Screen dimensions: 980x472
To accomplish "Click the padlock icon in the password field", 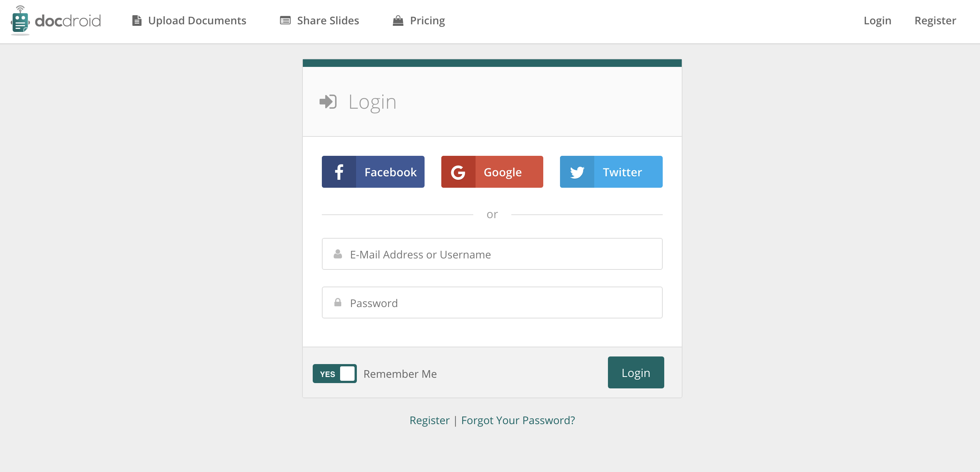I will click(x=338, y=303).
